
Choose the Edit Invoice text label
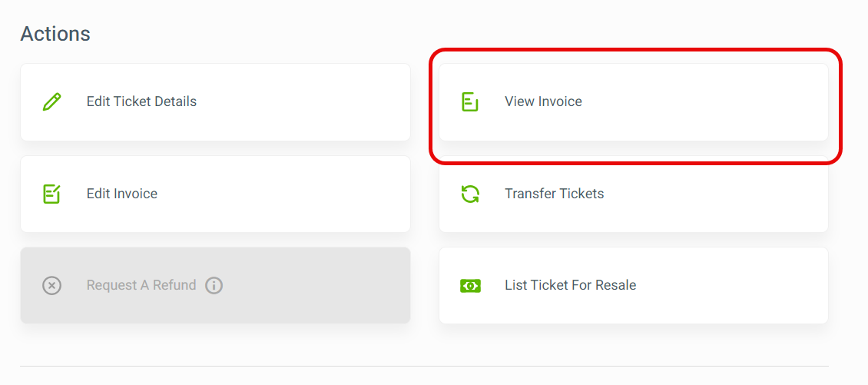point(122,194)
